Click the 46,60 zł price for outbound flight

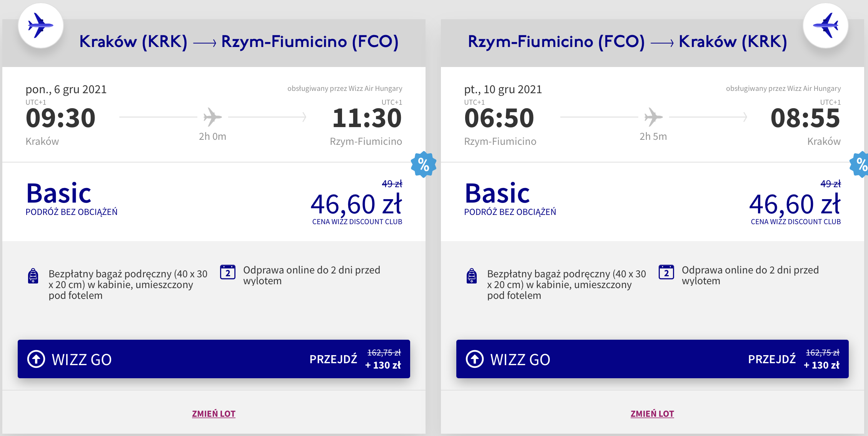[x=356, y=204]
